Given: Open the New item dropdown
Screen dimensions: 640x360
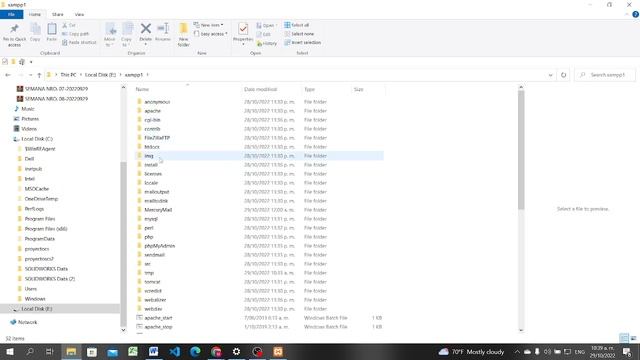Looking at the screenshot, I should click(209, 25).
